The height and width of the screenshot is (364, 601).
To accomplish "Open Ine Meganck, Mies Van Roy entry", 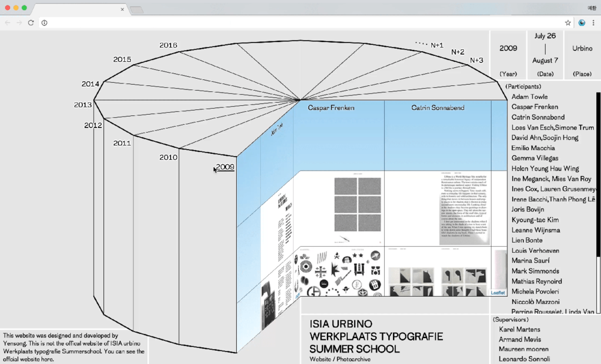I will (551, 179).
